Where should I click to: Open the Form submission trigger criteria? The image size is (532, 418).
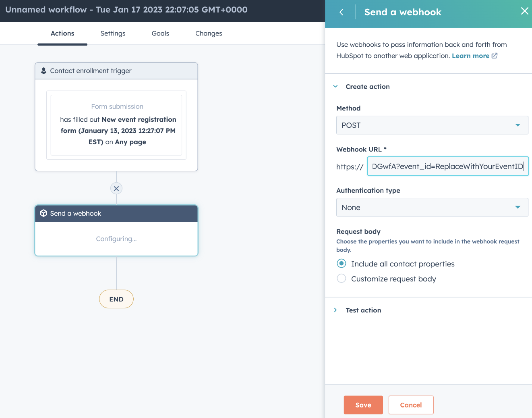pyautogui.click(x=116, y=125)
